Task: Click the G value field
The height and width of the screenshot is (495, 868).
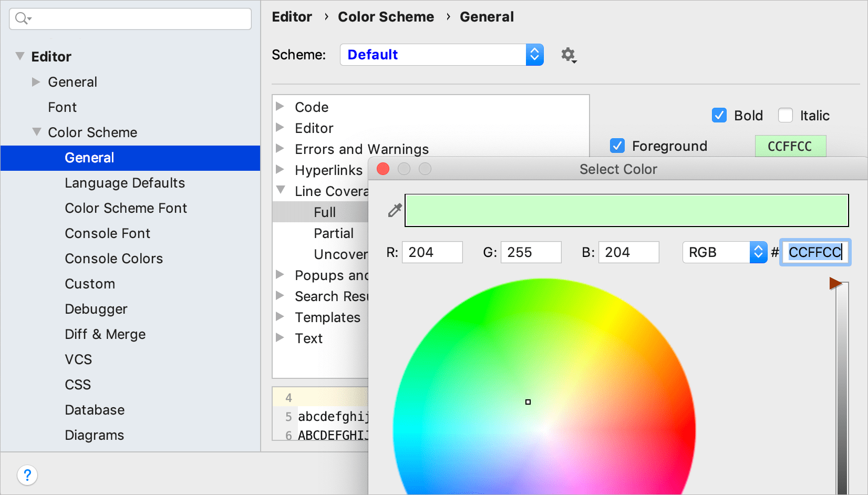Action: (531, 252)
